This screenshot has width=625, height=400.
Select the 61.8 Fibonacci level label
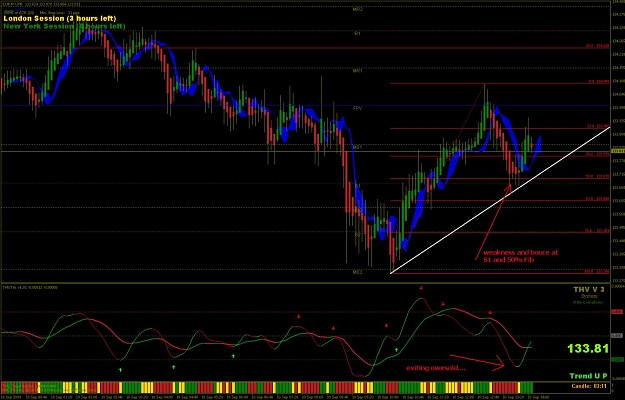597,198
